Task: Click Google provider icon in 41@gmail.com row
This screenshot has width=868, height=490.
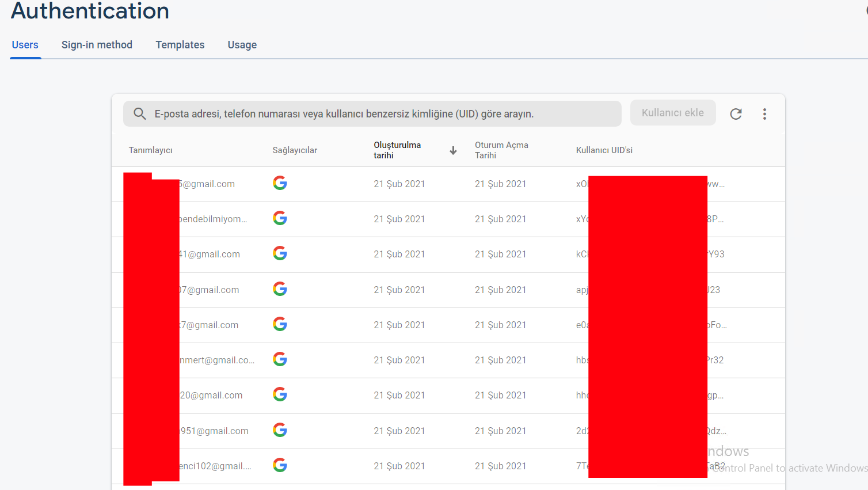Action: 280,253
